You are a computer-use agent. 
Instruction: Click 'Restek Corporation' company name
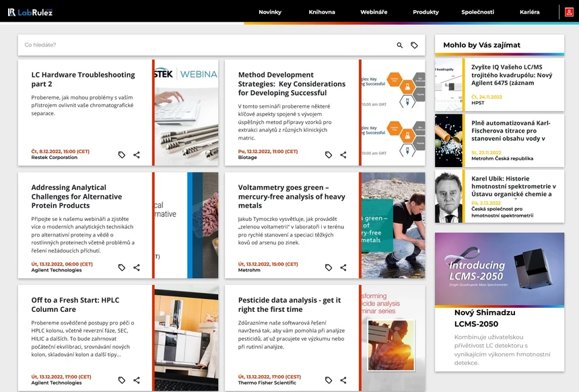[55, 158]
